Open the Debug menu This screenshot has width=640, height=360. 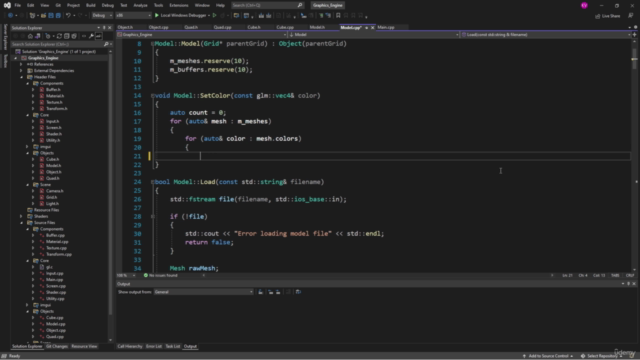[108, 5]
